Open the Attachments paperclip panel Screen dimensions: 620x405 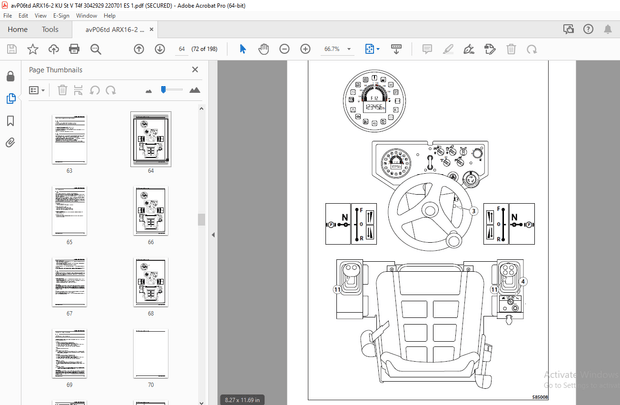[11, 142]
